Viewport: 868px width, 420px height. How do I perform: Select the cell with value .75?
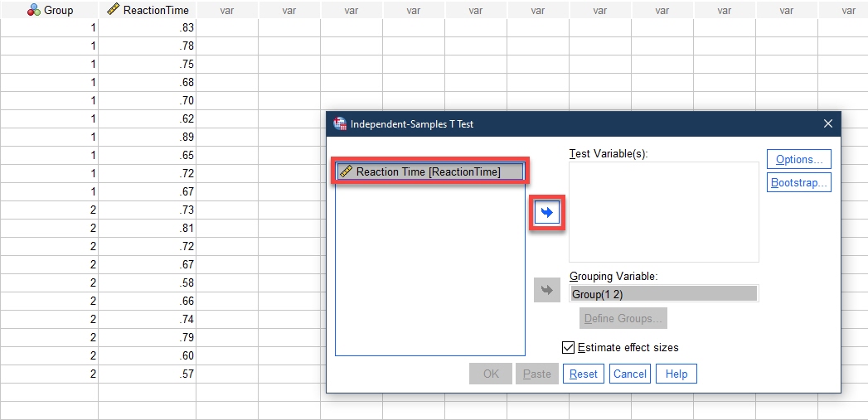pyautogui.click(x=148, y=64)
